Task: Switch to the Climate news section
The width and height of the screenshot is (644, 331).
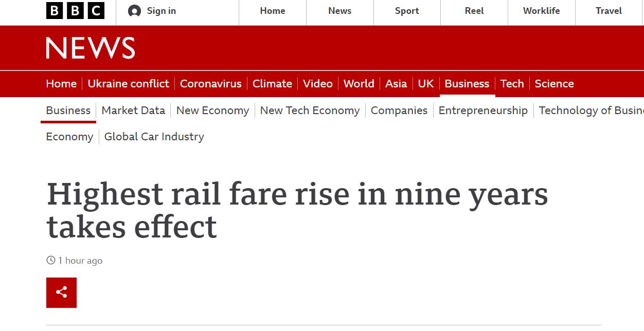Action: 272,84
